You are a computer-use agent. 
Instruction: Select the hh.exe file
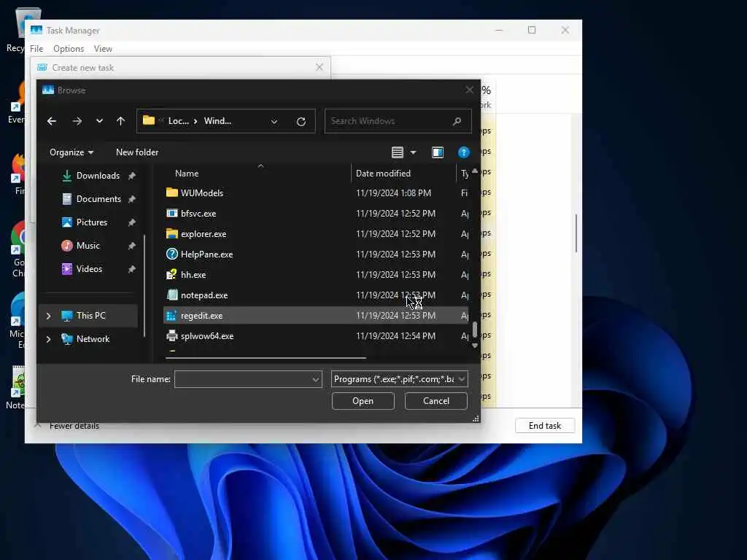[x=317, y=275]
